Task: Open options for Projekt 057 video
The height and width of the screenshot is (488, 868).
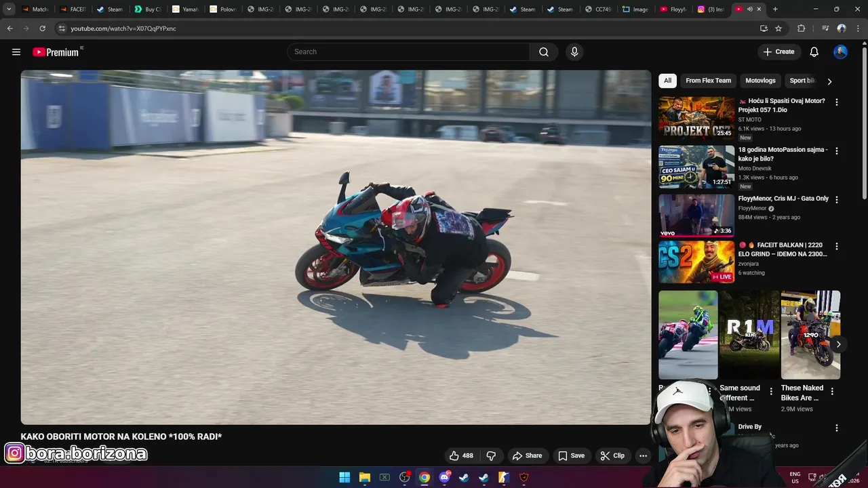Action: click(x=836, y=102)
